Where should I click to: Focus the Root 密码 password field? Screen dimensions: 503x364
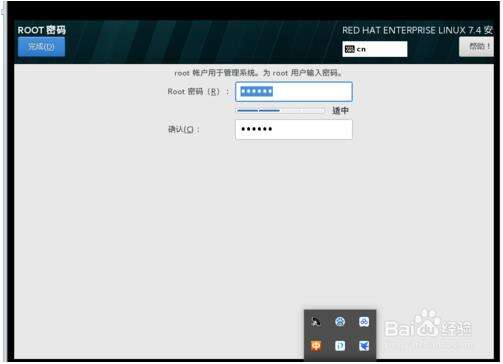294,92
